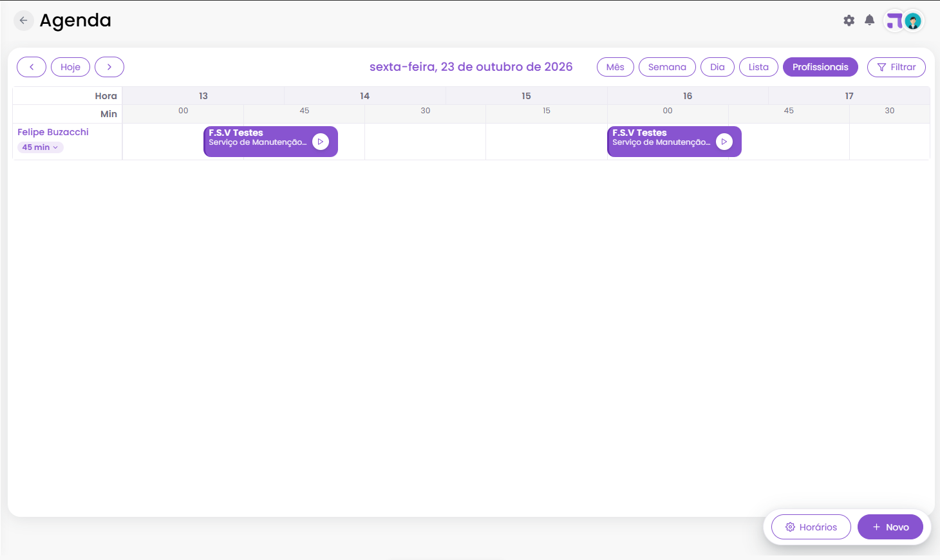Click the hour 17 column header
The height and width of the screenshot is (560, 940).
pos(849,96)
